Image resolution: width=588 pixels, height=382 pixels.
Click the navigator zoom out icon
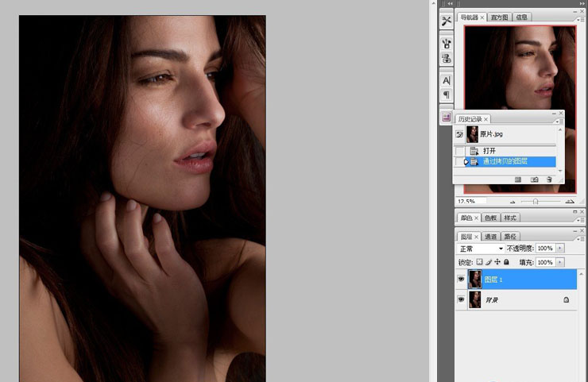[x=513, y=202]
